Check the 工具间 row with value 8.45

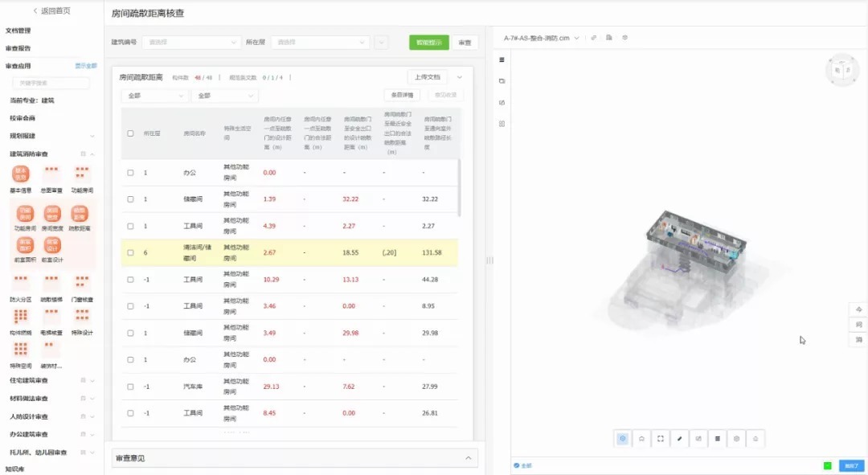tap(130, 413)
